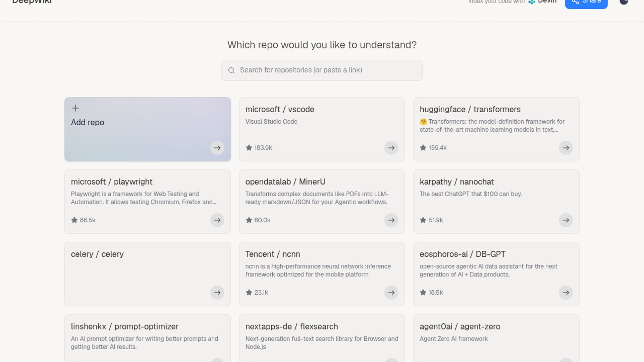Image resolution: width=644 pixels, height=362 pixels.
Task: Open karpathy / nanochat arrow button
Action: (x=566, y=220)
